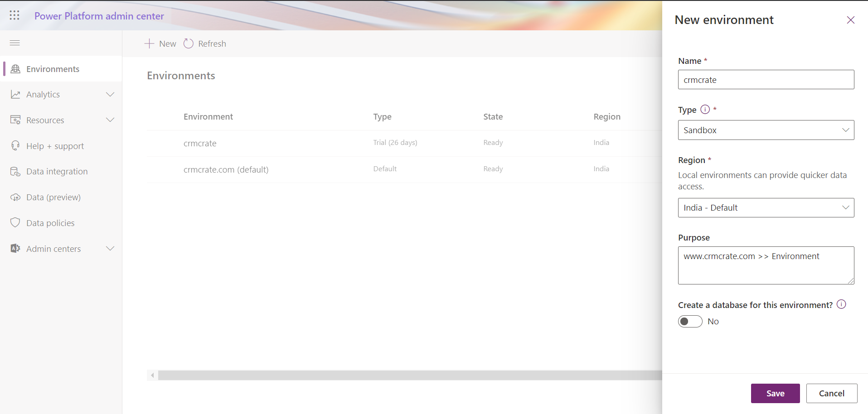
Task: Click the Help + support headset icon
Action: click(x=15, y=145)
